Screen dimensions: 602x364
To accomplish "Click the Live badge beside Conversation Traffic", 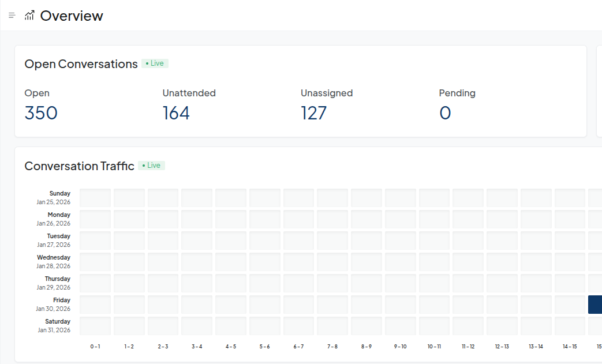I will point(152,166).
